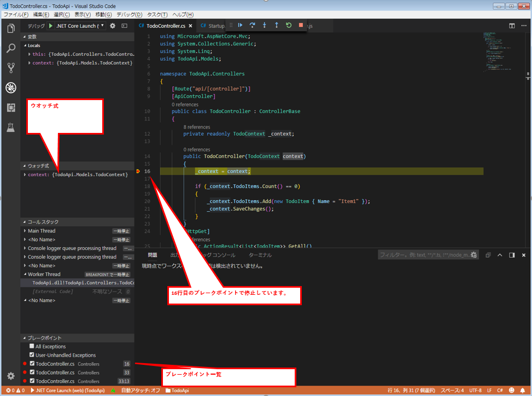This screenshot has width=532, height=396.
Task: Open the Explorer view in activity bar
Action: pos(10,28)
